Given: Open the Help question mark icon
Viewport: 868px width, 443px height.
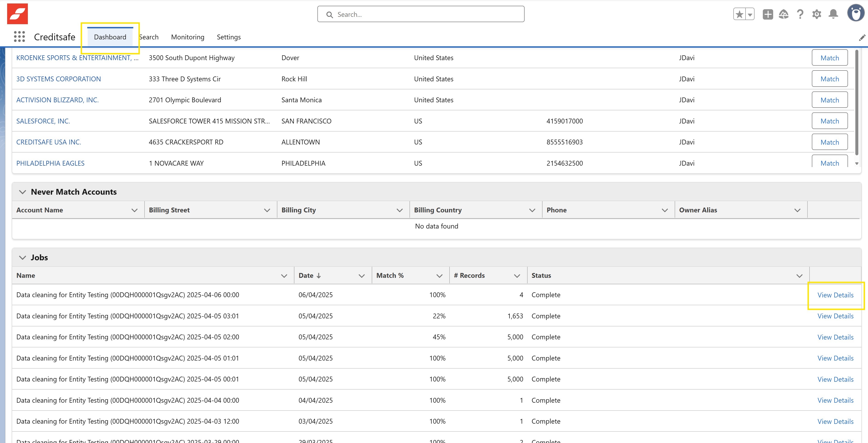Looking at the screenshot, I should pyautogui.click(x=800, y=15).
